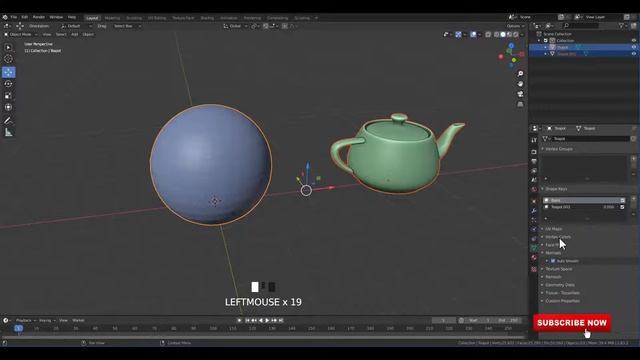This screenshot has width=640, height=360.
Task: Hide the selected Teapot object in outliner
Action: [x=634, y=47]
